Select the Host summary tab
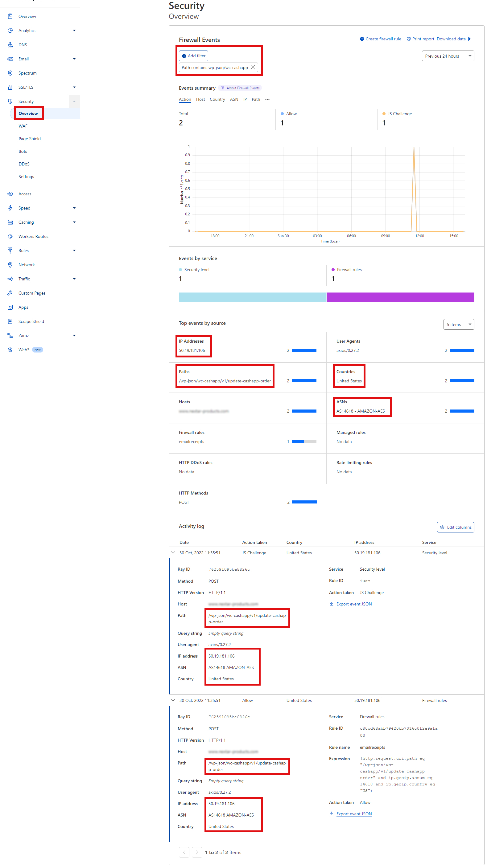The height and width of the screenshot is (868, 487). (200, 99)
